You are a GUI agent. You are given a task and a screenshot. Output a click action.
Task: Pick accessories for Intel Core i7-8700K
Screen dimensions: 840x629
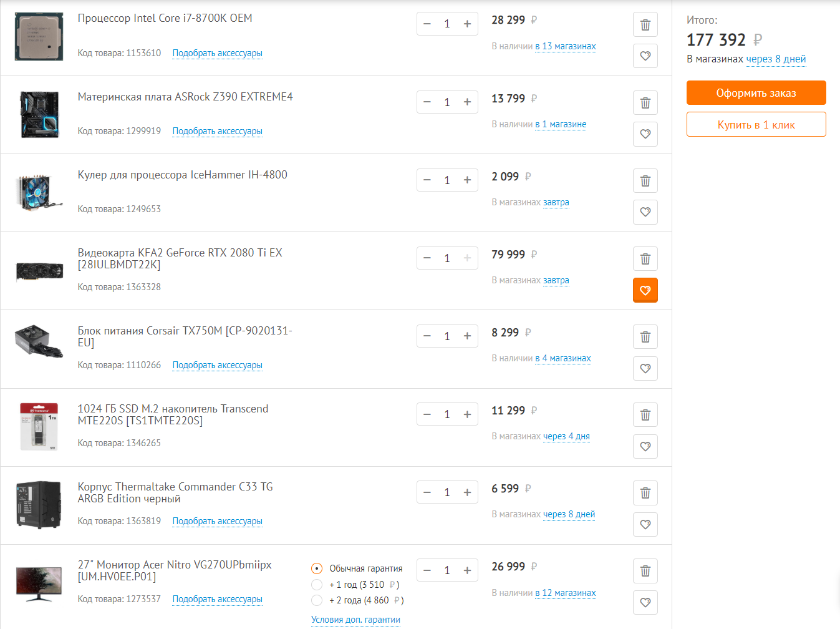pyautogui.click(x=217, y=53)
